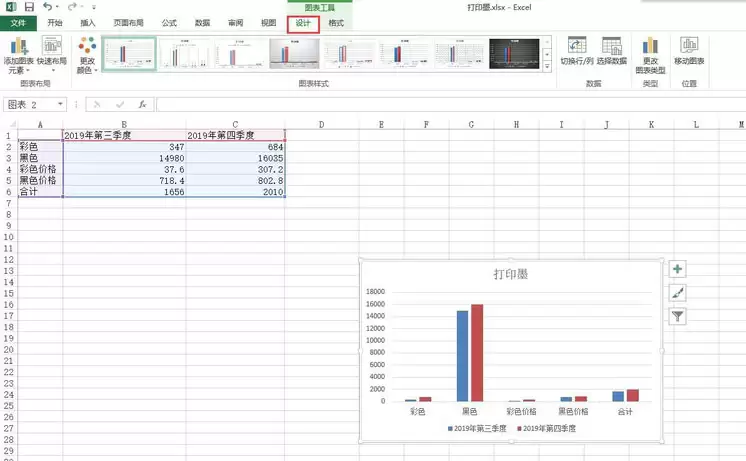
Task: Click the paintbrush Chart Styles button
Action: click(677, 293)
